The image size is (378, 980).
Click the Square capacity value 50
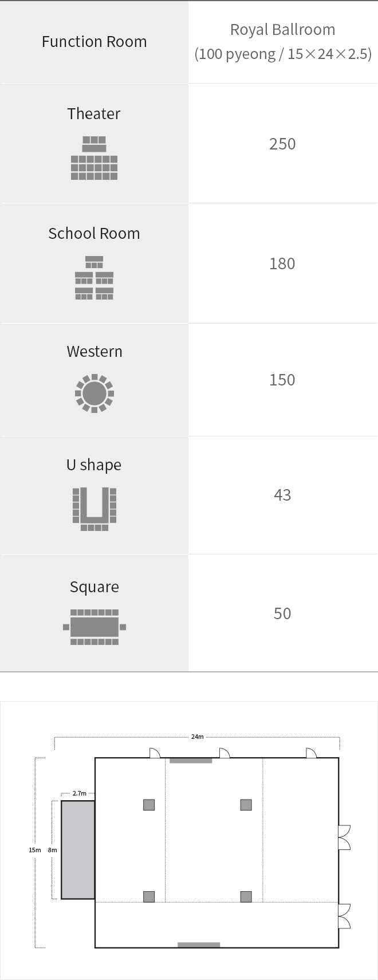click(x=282, y=613)
